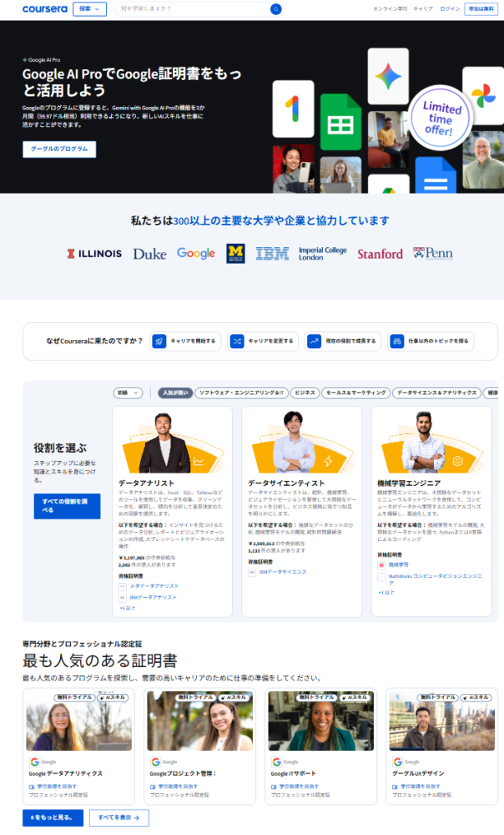Open the データアナリスト role card title
This screenshot has width=504, height=835.
point(146,483)
